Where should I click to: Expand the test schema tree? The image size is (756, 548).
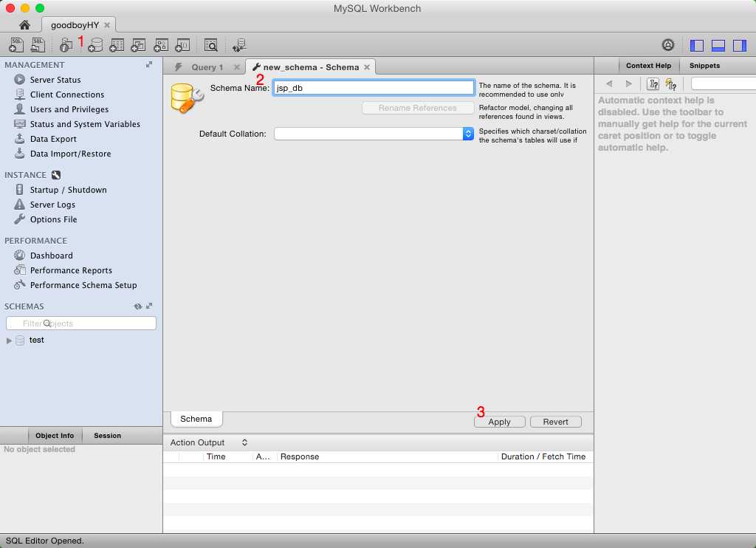(x=9, y=340)
